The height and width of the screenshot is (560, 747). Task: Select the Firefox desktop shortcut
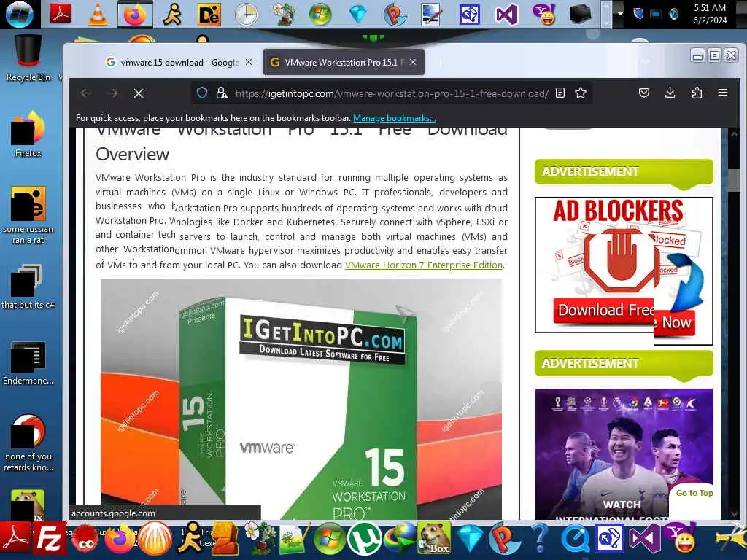(x=28, y=134)
